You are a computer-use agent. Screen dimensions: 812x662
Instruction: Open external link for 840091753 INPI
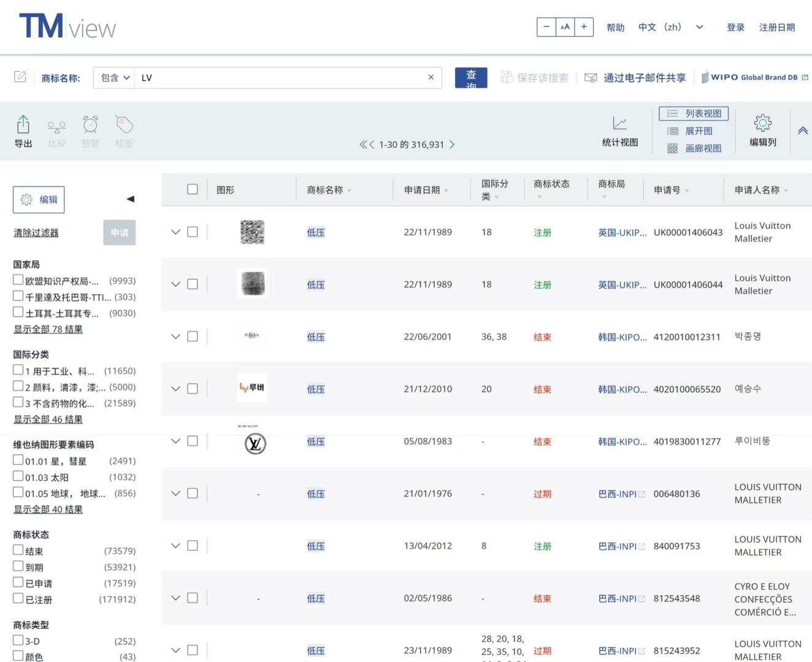click(x=642, y=546)
